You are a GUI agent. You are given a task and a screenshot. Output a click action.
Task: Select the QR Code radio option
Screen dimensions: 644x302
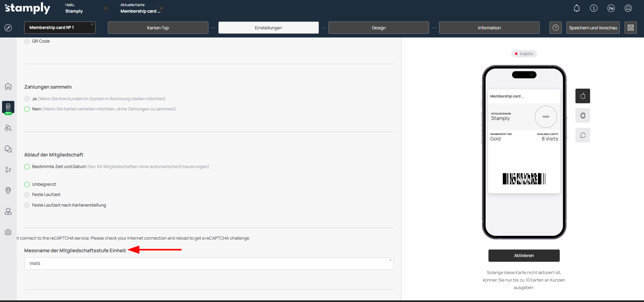(x=27, y=41)
